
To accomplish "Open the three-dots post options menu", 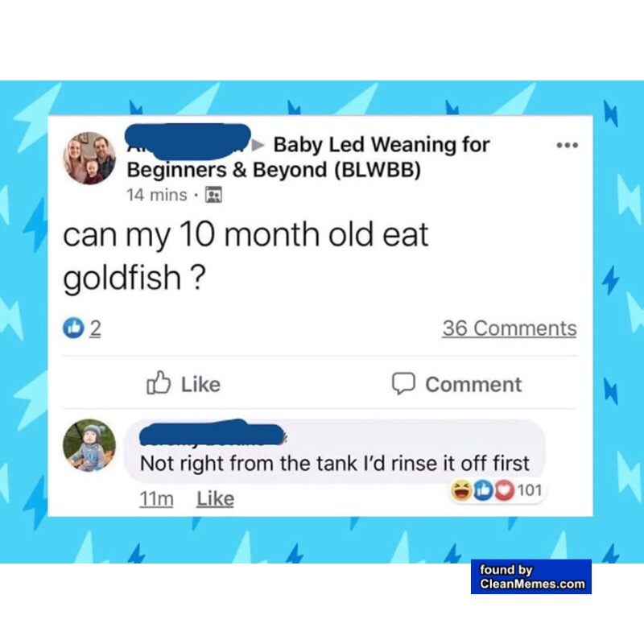I will 568,145.
